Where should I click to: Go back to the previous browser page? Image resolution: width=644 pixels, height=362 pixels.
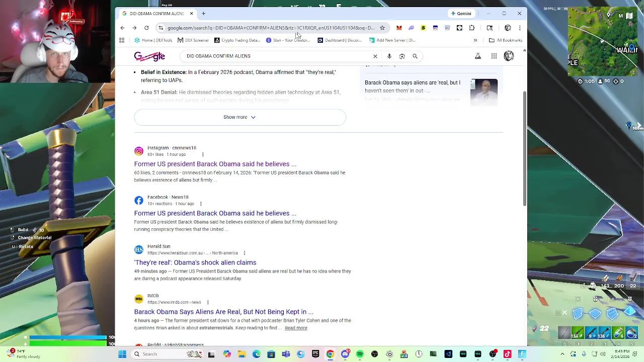click(122, 28)
